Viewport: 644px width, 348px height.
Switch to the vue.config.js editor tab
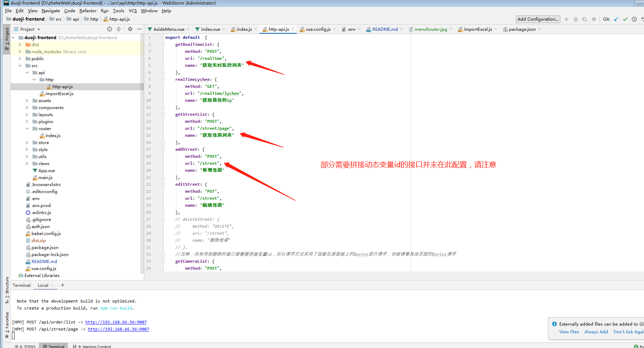(318, 29)
